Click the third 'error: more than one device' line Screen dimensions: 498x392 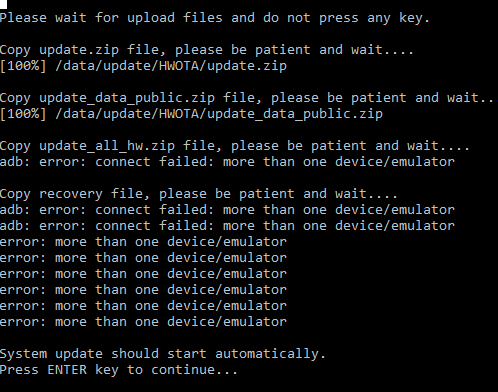click(143, 274)
